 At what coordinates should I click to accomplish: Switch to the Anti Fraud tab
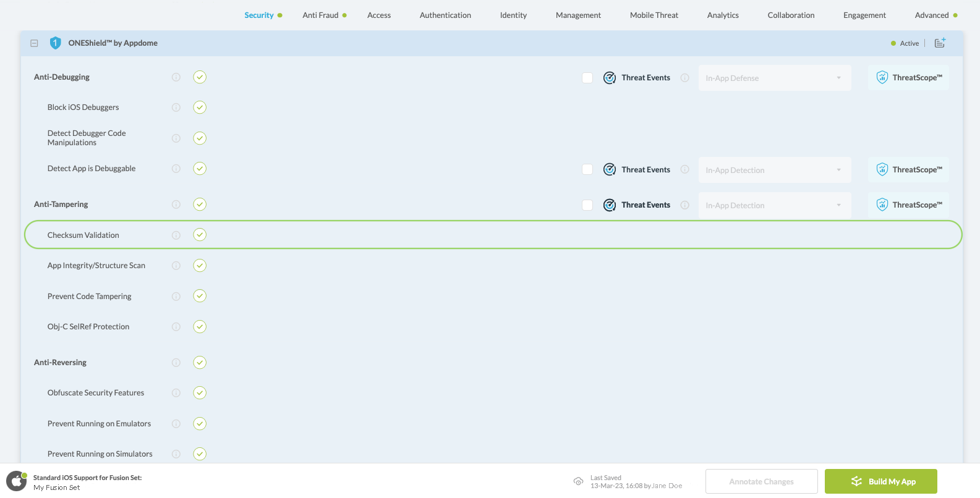[x=320, y=15]
